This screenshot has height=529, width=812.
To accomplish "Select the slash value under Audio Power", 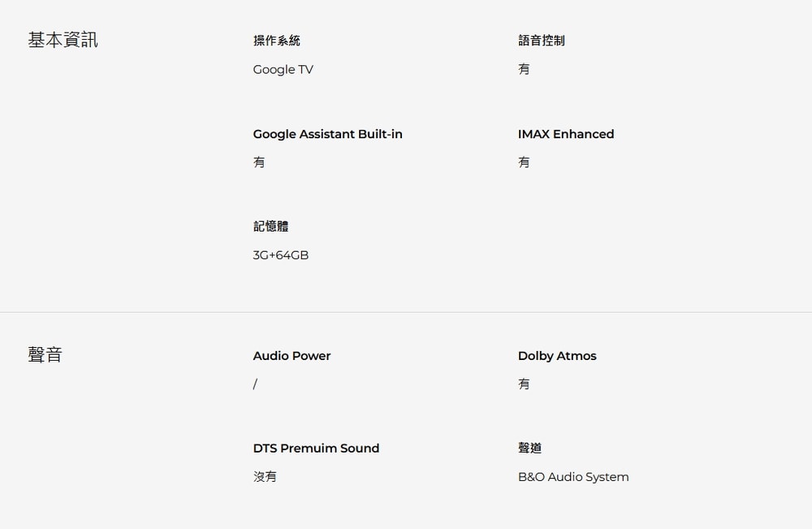I will [255, 384].
